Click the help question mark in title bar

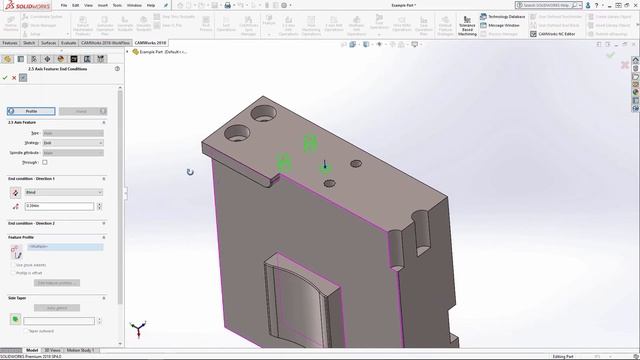[596, 5]
